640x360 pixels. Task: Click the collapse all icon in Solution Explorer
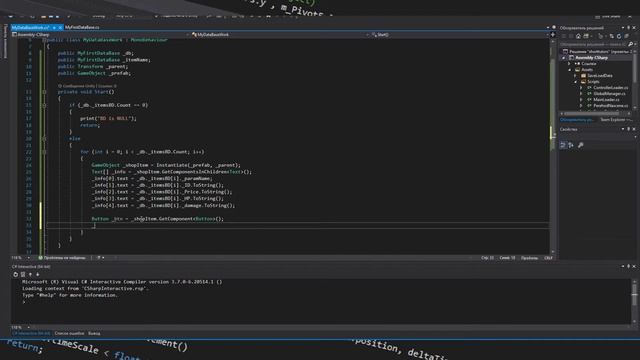[627, 36]
